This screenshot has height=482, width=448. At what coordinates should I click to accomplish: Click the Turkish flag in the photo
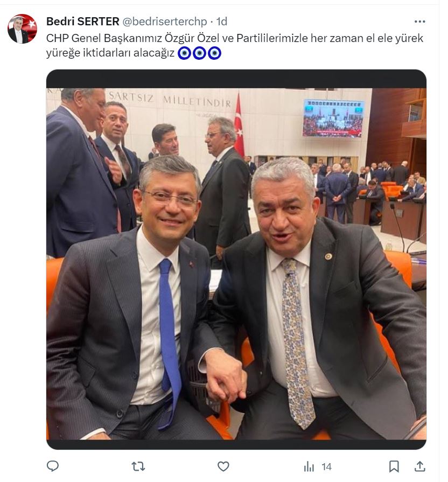(240, 125)
